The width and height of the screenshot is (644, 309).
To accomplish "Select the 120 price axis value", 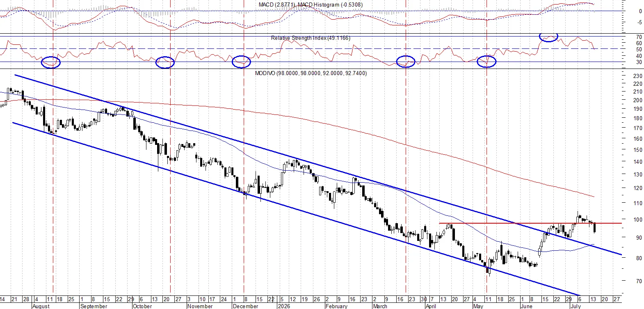I will 638,188.
